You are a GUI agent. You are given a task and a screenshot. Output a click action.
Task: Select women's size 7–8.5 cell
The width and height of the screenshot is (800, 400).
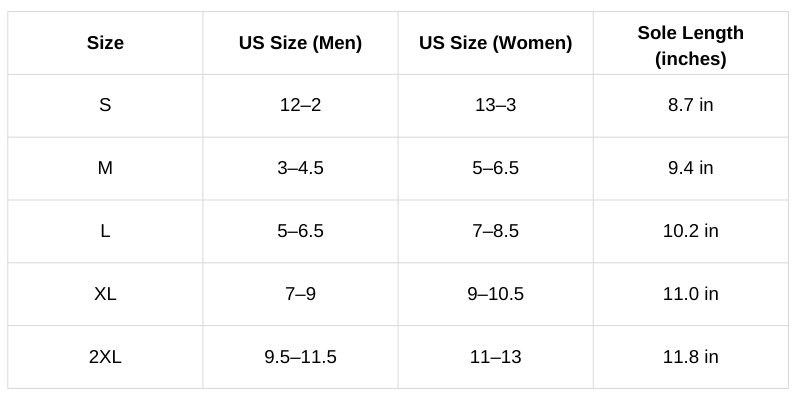coord(495,231)
